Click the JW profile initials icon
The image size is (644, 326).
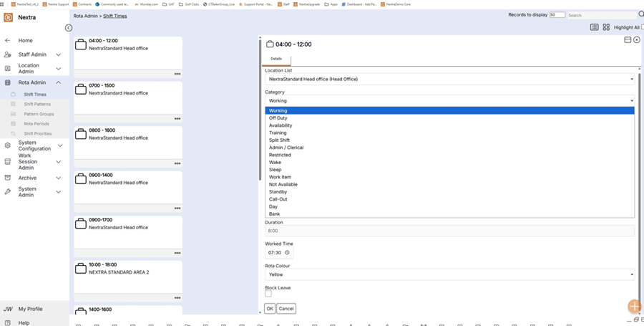click(8, 309)
